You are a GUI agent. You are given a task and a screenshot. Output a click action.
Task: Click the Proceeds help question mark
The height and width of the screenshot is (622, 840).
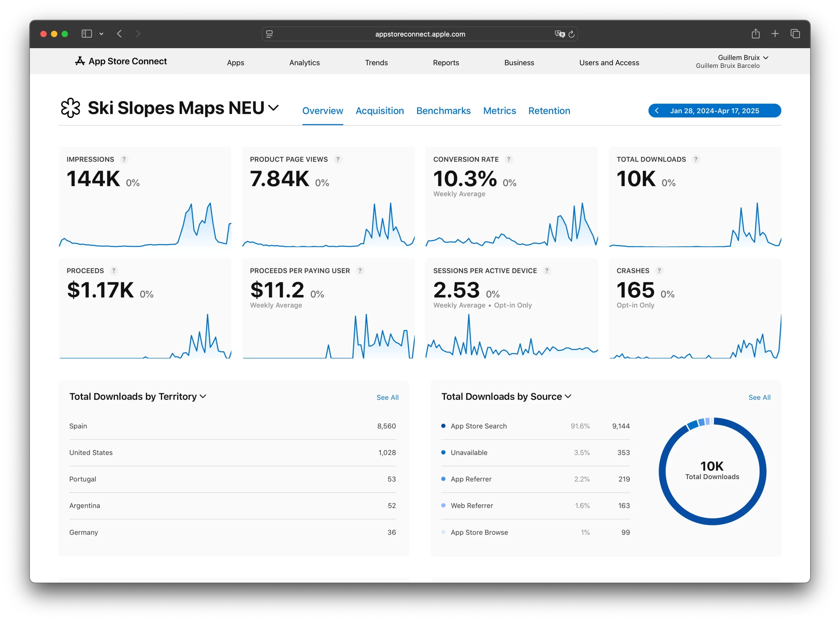[114, 271]
